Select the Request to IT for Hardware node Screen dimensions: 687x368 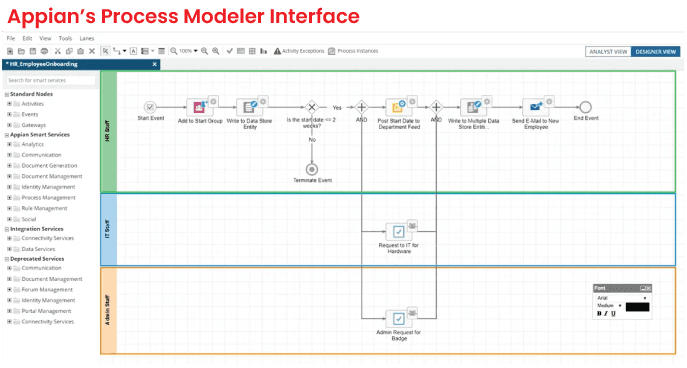pos(399,232)
